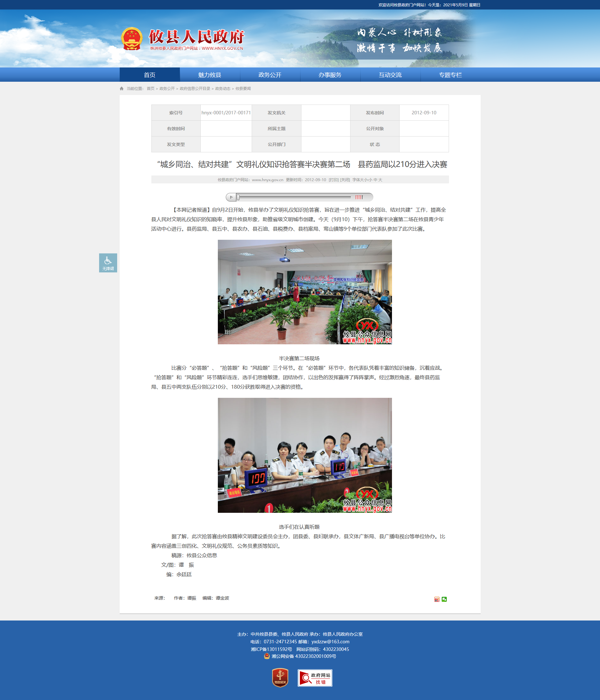This screenshot has width=600, height=700.
Task: Open 政务动态 in the breadcrumb
Action: coord(223,88)
